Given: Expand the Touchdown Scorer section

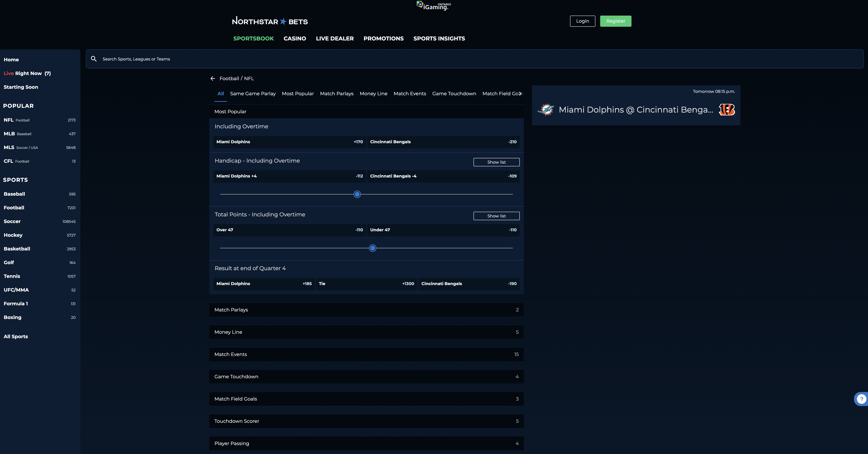Looking at the screenshot, I should (366, 421).
